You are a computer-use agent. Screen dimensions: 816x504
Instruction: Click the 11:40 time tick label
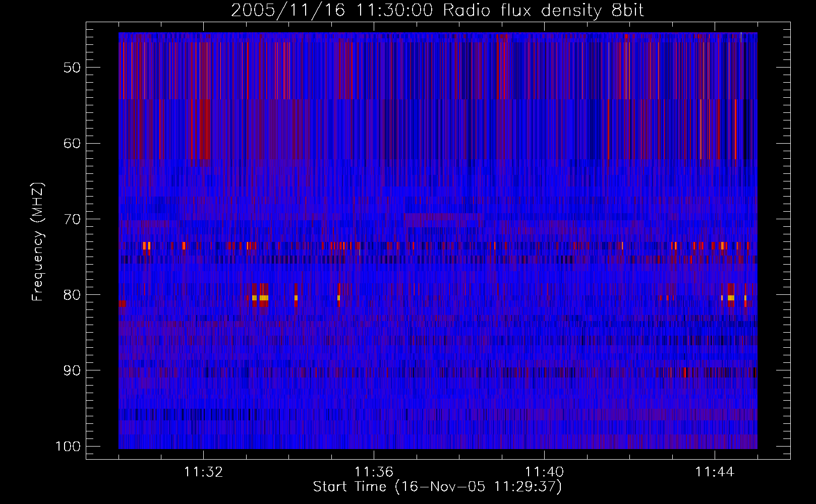click(x=544, y=472)
